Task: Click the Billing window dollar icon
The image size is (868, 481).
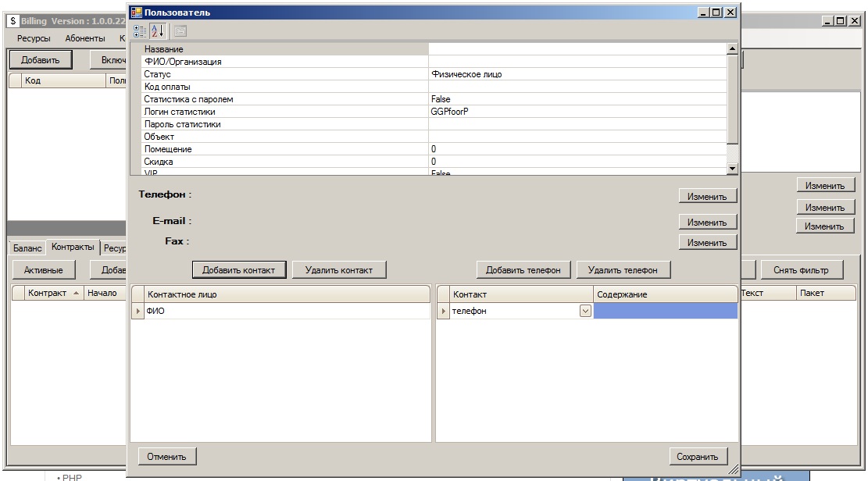Action: click(13, 21)
